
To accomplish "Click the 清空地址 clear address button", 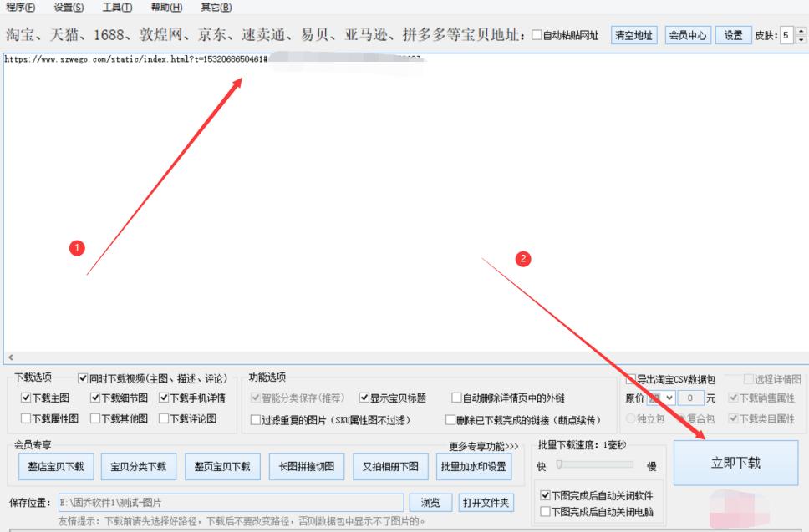I will coord(634,35).
